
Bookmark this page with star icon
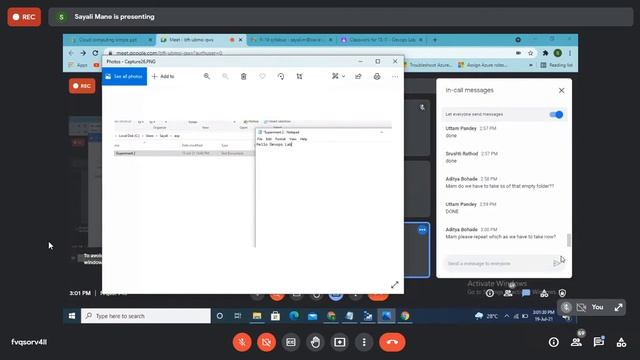tap(531, 53)
